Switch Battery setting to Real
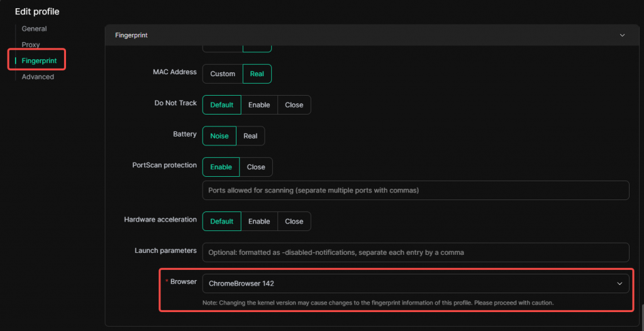The image size is (644, 331). [x=250, y=136]
